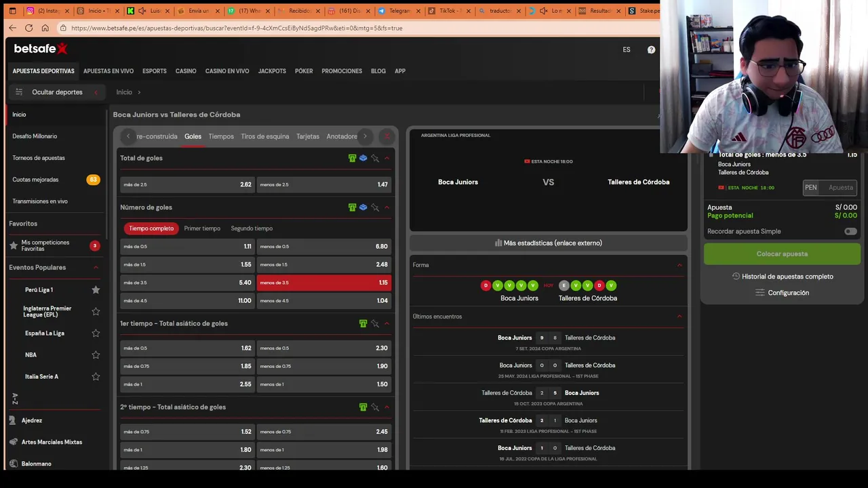The height and width of the screenshot is (488, 868).
Task: Select Tiempo completo goal filter
Action: (x=151, y=228)
